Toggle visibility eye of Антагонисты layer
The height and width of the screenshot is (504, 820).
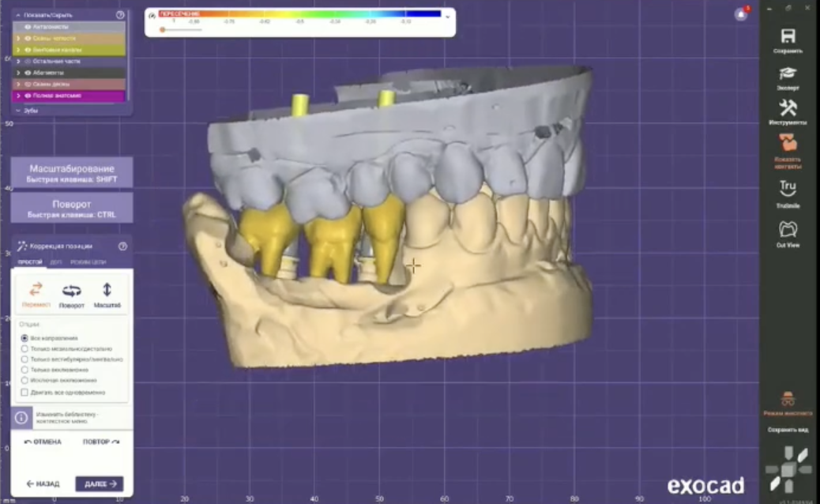tap(28, 27)
